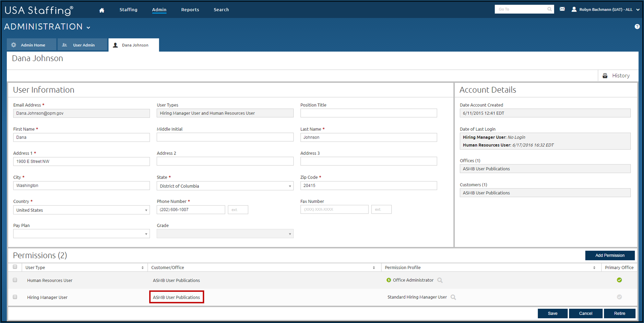This screenshot has height=323, width=644.
Task: Expand the Robyn Bachmann user menu arrow
Action: coord(638,10)
